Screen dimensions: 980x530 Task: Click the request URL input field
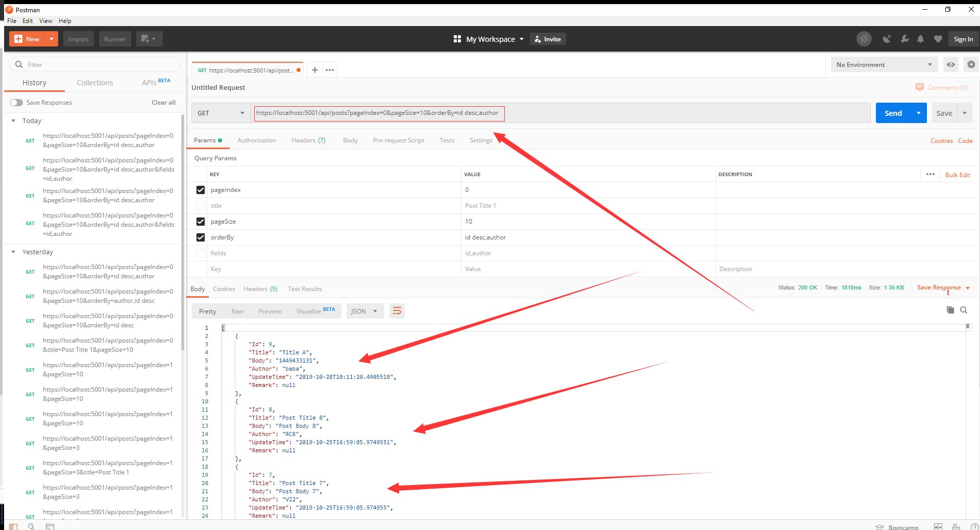tap(561, 113)
